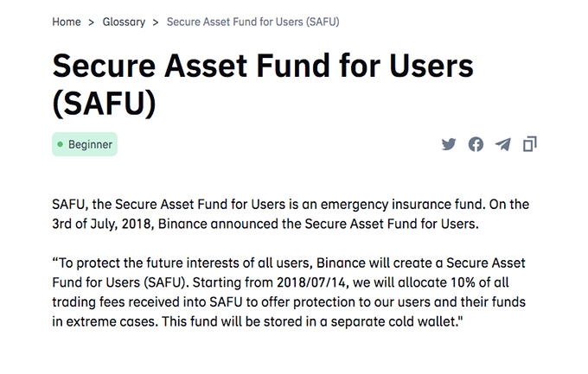Open the Glossary breadcrumb link
Viewport: 588px width, 374px height.
124,22
